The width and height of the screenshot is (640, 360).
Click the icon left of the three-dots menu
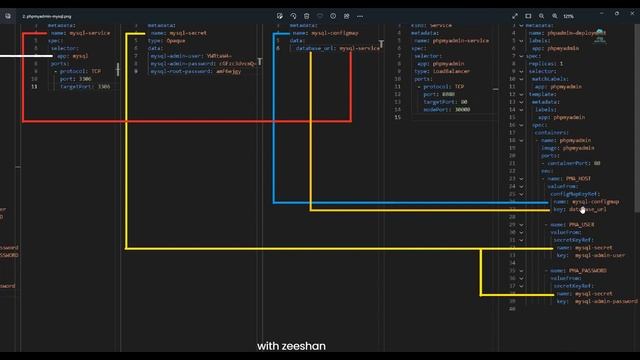[347, 16]
